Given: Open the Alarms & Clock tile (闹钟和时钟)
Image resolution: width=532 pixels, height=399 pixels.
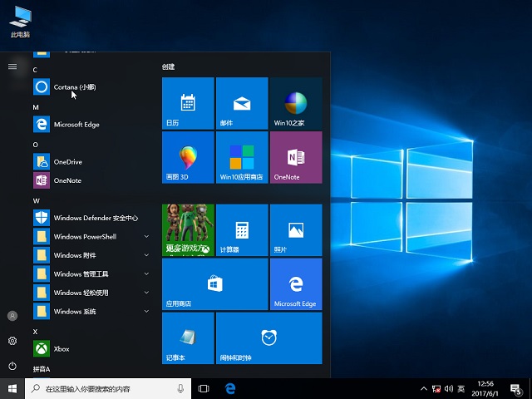Looking at the screenshot, I should (269, 338).
